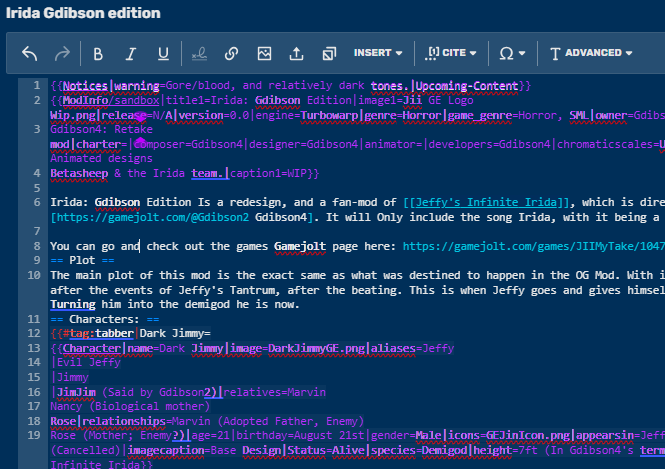This screenshot has height=469, width=665.
Task: Click line number 1 in gutter
Action: 37,85
